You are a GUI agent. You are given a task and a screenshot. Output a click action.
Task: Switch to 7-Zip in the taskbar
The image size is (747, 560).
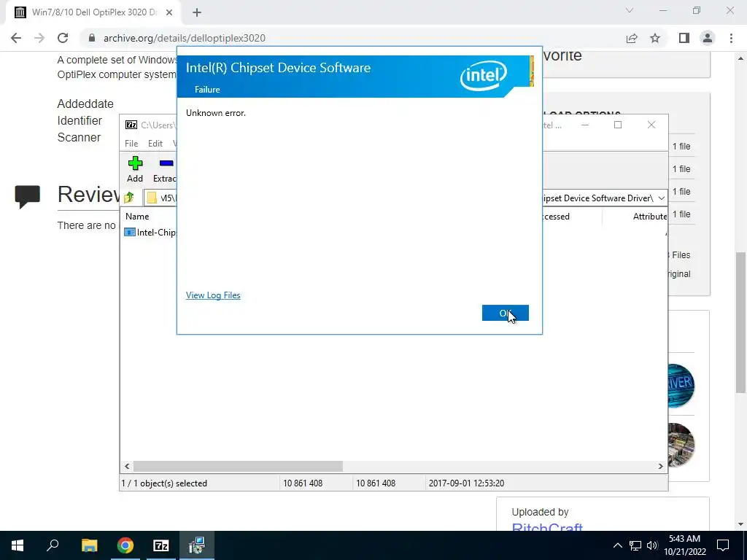(x=161, y=545)
